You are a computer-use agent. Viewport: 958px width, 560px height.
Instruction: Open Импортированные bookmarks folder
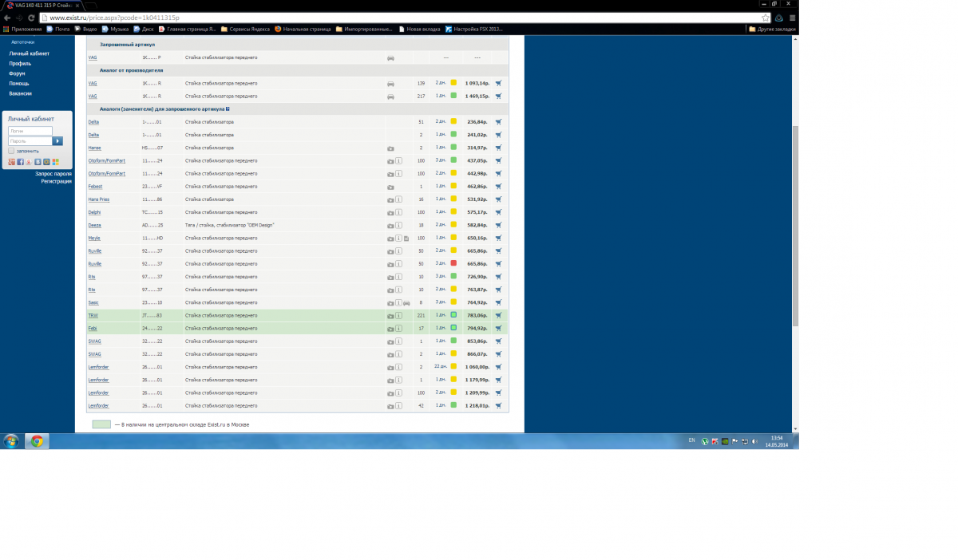coord(365,29)
